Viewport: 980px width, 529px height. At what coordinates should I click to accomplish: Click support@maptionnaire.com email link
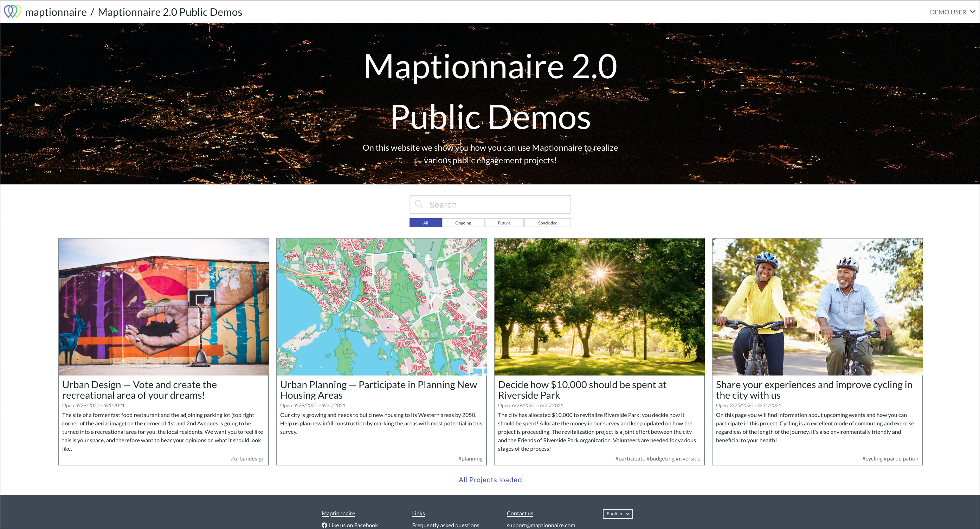[541, 525]
